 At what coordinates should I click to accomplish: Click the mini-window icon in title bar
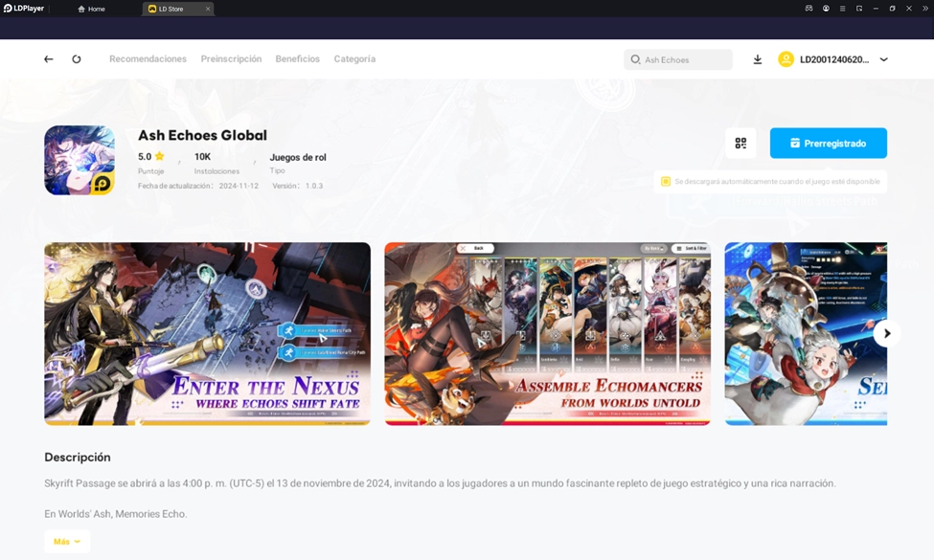tap(859, 9)
